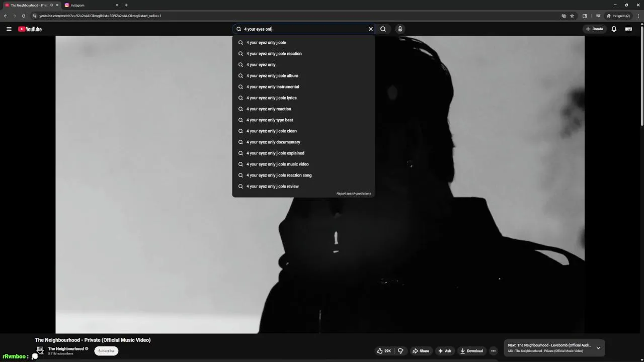Select "4 your eyez only j cole lyrics"
Image resolution: width=644 pixels, height=362 pixels.
(303, 98)
